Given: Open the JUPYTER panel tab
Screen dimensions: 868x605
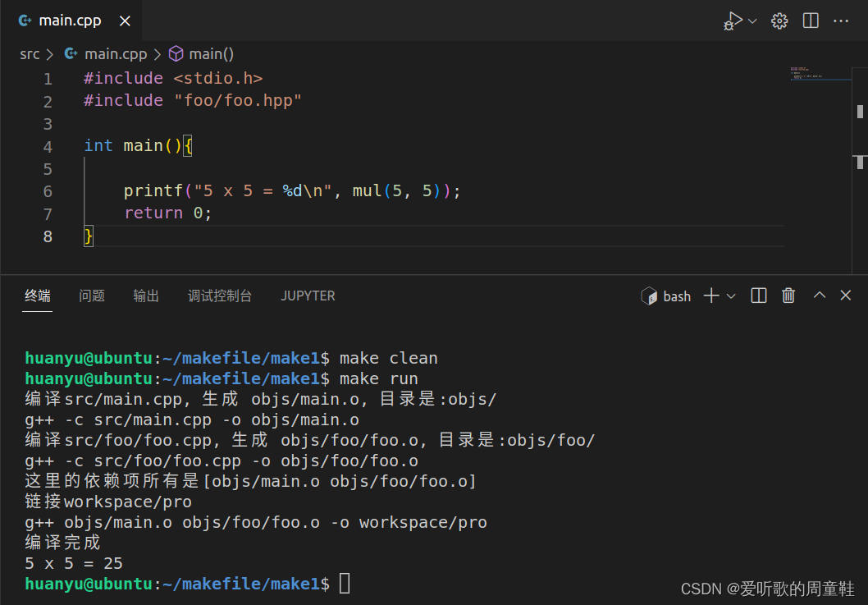Looking at the screenshot, I should point(308,296).
